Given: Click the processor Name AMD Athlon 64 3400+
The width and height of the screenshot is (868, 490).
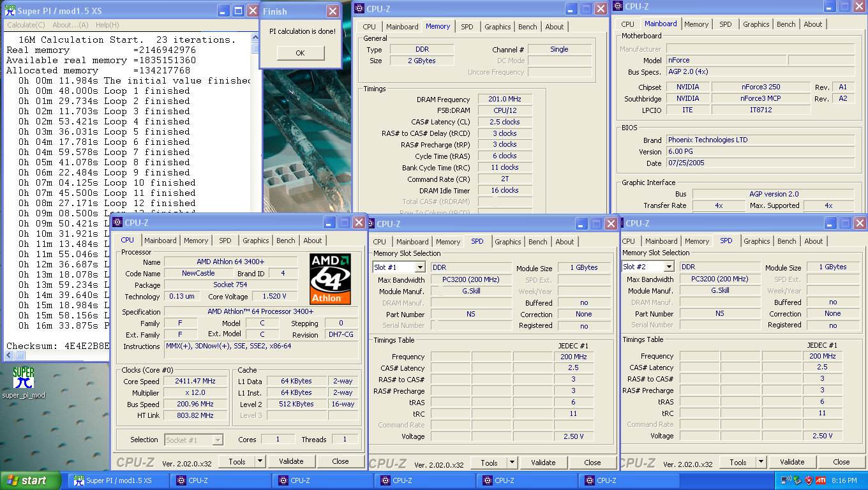Looking at the screenshot, I should pyautogui.click(x=230, y=262).
